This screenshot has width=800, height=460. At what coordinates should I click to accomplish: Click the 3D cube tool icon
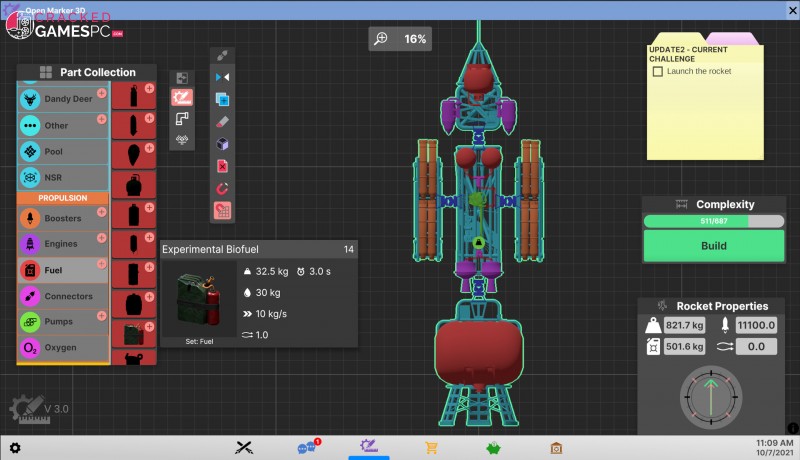(223, 143)
